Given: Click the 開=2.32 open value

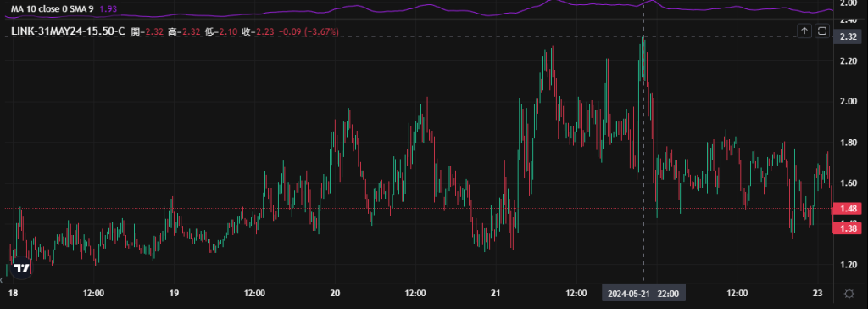Looking at the screenshot, I should [147, 32].
